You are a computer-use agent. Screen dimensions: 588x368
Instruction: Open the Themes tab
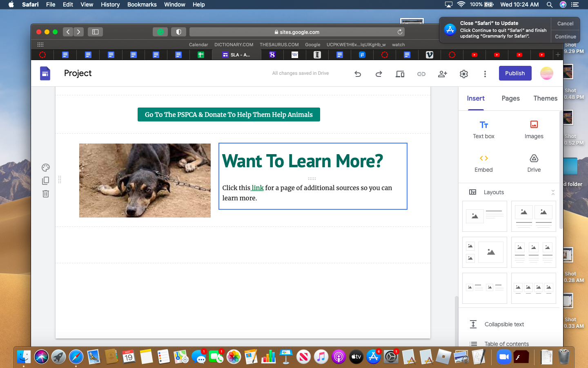(x=545, y=99)
